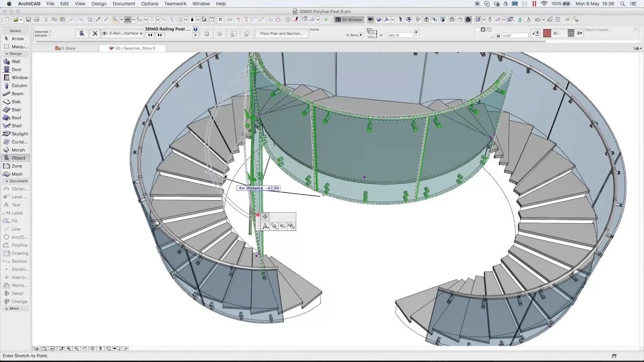This screenshot has height=362, width=644.
Task: Click the Wi-Fi icon in menu bar
Action: tap(544, 4)
